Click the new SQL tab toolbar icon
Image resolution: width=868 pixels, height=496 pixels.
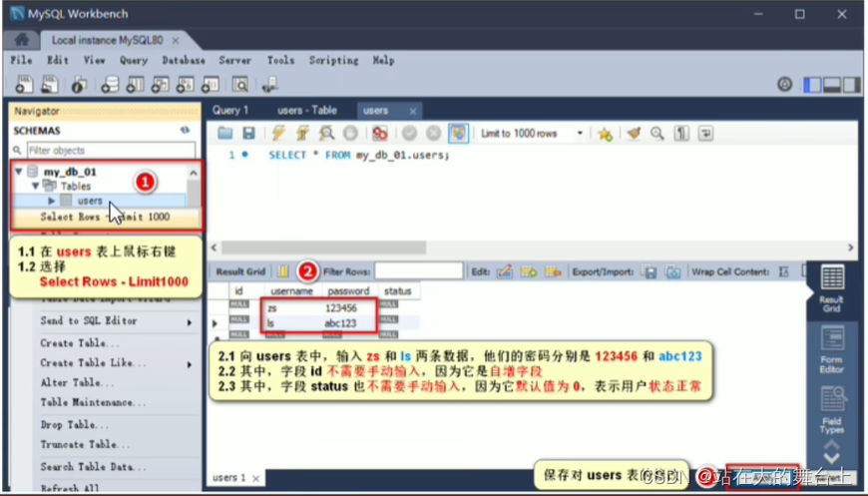pyautogui.click(x=24, y=84)
